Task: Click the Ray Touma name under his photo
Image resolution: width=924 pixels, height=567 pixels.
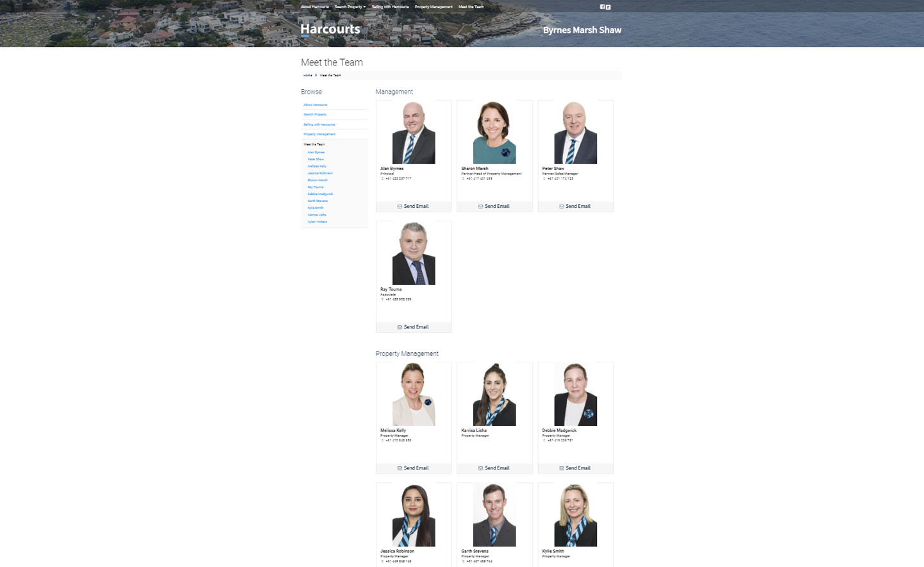Action: point(391,289)
